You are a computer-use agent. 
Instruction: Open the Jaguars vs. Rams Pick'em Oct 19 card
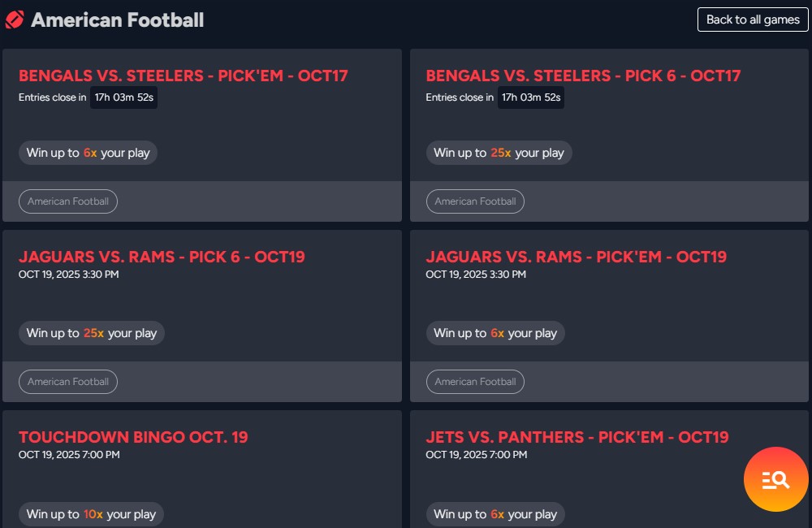tap(576, 256)
